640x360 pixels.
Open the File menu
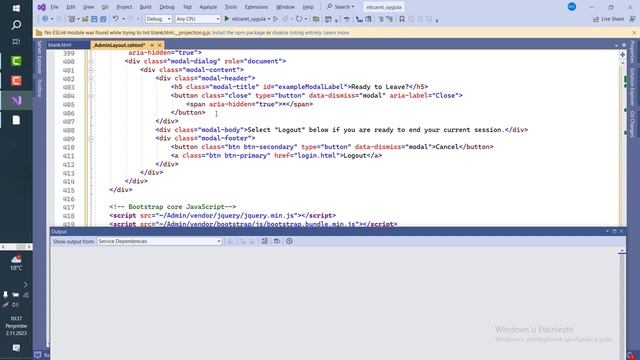point(54,7)
